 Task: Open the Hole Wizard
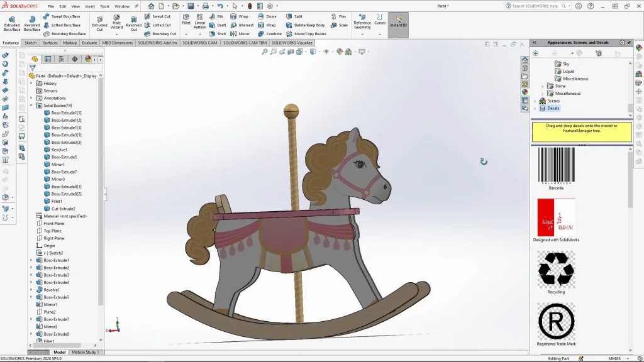(x=116, y=22)
